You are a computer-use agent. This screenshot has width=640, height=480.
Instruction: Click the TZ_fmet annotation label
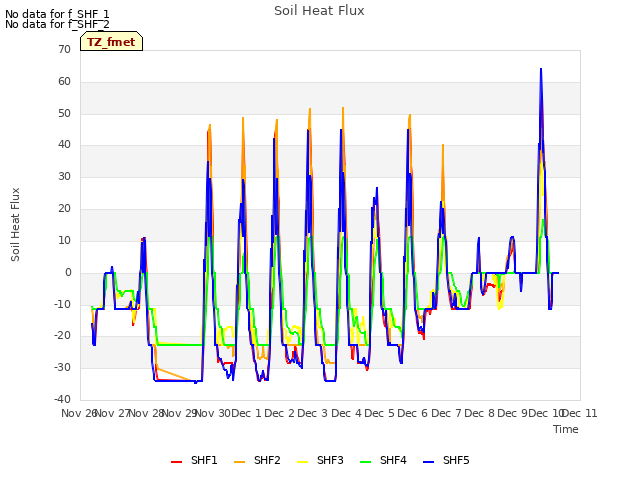[111, 42]
